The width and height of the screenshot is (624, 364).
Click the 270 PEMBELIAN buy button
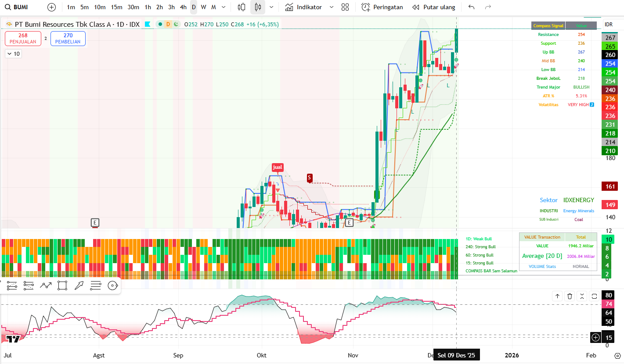coord(68,39)
